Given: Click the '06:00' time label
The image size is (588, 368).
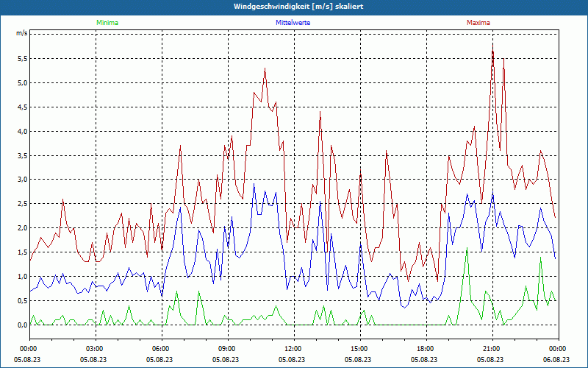Looking at the screenshot, I should 162,349.
